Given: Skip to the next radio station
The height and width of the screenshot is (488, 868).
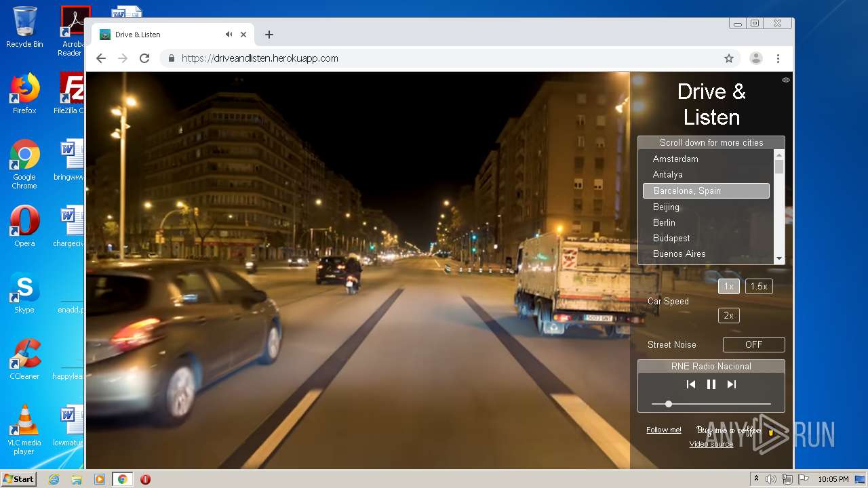Looking at the screenshot, I should pyautogui.click(x=731, y=384).
